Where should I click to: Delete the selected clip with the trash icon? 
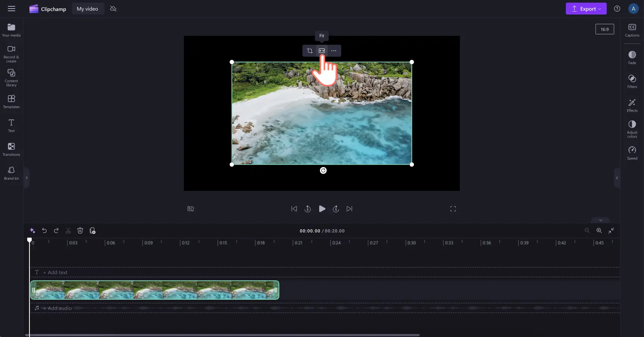[x=80, y=231]
